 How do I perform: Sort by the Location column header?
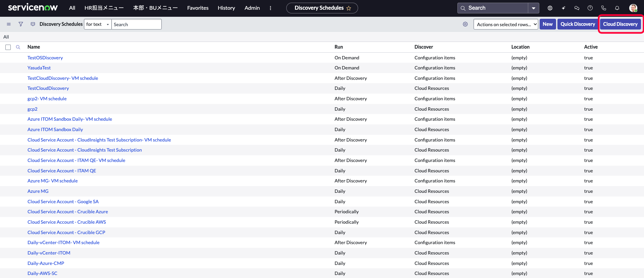click(x=520, y=47)
